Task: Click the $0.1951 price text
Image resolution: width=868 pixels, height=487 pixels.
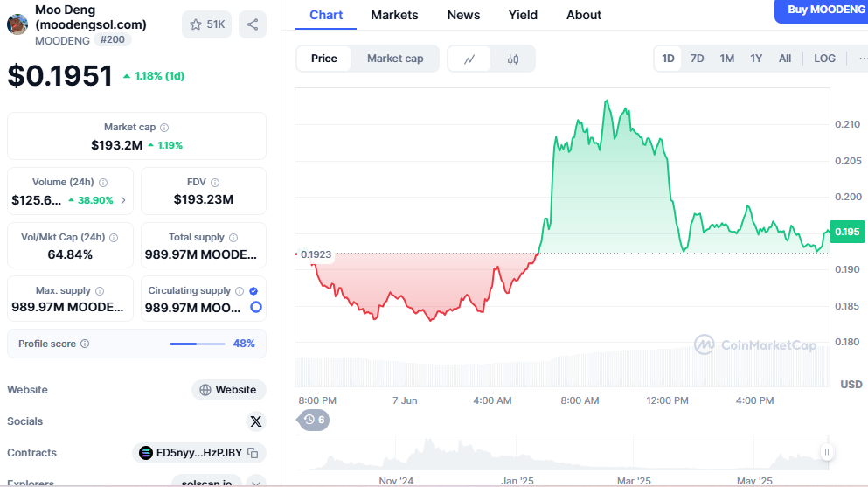Action: [59, 76]
